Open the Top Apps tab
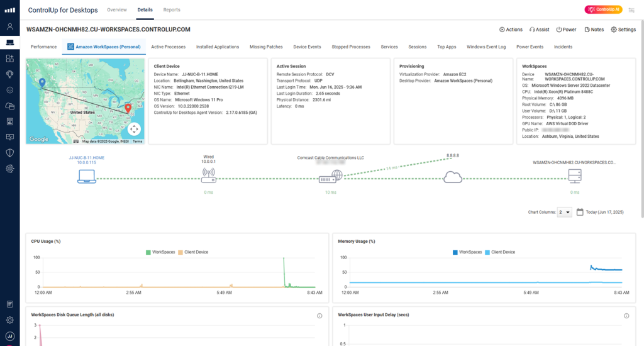 coord(447,47)
